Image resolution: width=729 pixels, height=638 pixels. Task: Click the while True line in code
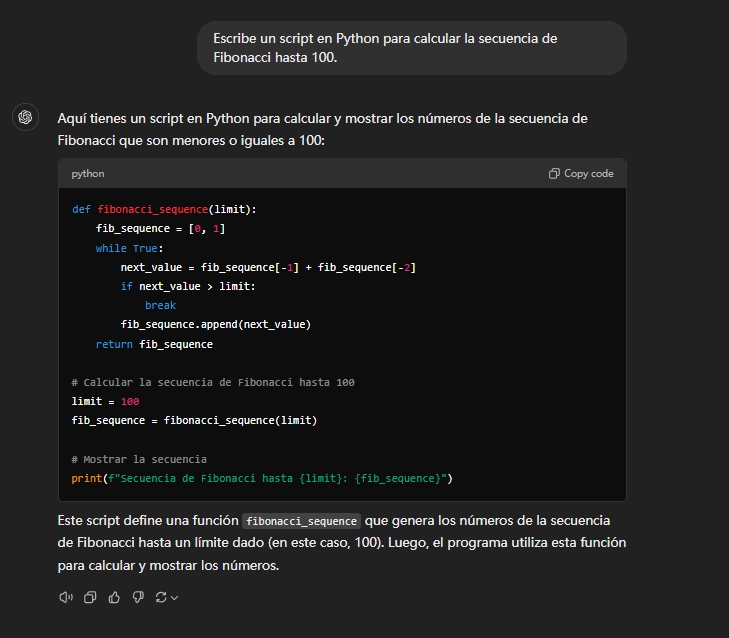click(129, 248)
